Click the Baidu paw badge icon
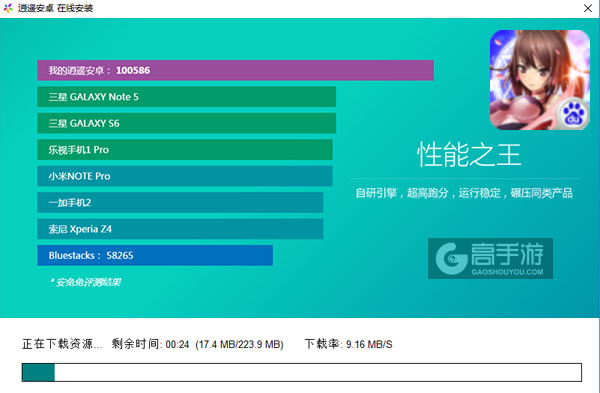This screenshot has height=393, width=600. 573,114
